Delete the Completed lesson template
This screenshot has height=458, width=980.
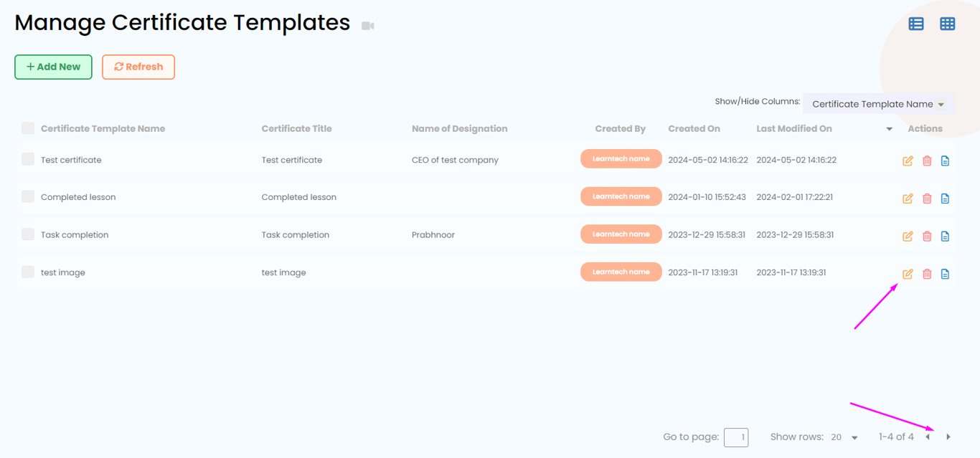point(927,199)
